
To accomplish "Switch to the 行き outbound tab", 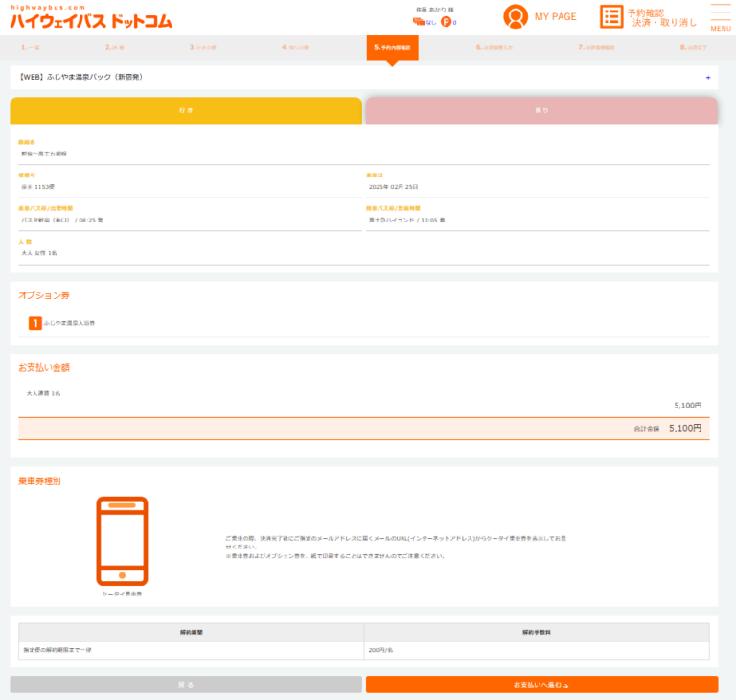I will (186, 111).
